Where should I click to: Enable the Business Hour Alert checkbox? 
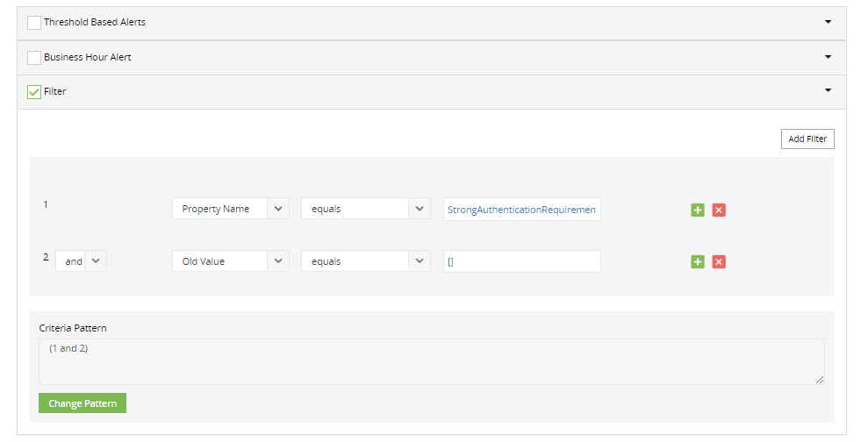point(34,58)
